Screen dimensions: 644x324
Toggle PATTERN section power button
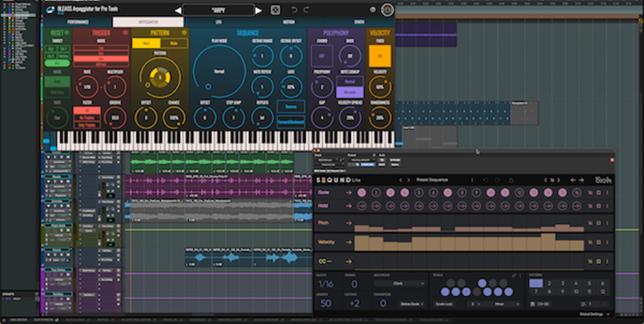pyautogui.click(x=184, y=32)
